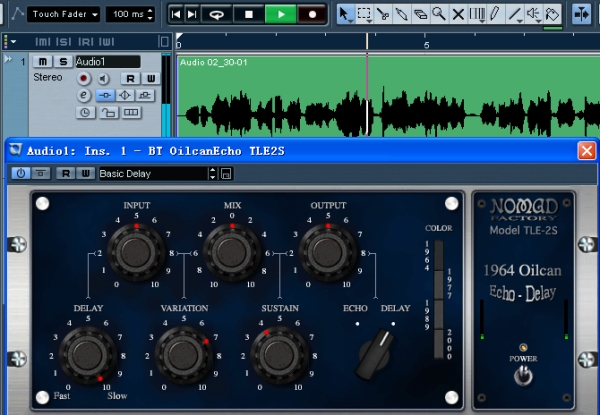
Task: Open Audio1 channel settings e button
Action: [84, 95]
